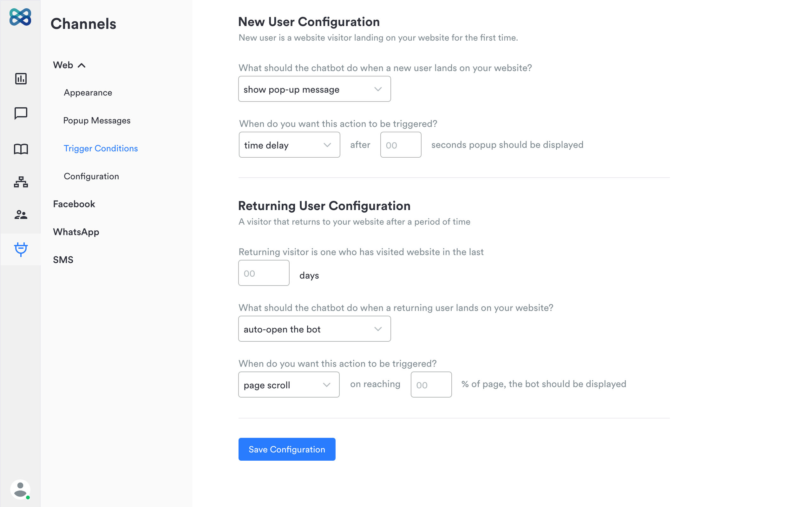
Task: Open the chat messages icon
Action: click(x=21, y=113)
